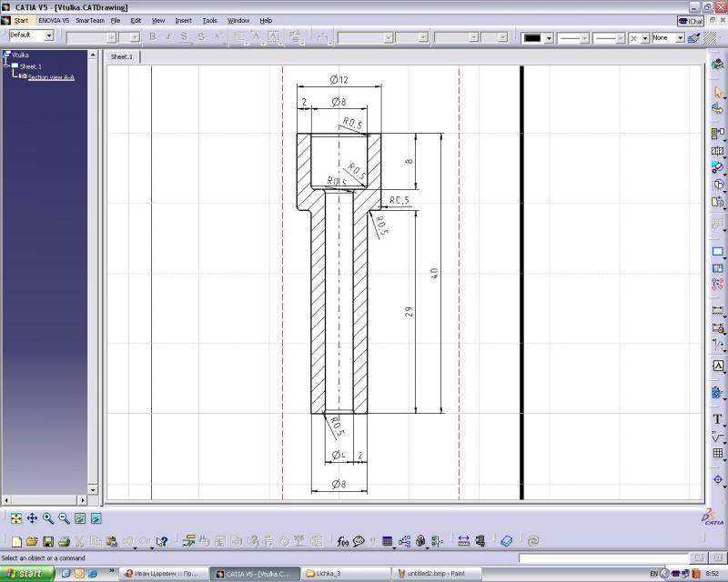Open the Insert menu
The width and height of the screenshot is (728, 582).
pyautogui.click(x=183, y=20)
